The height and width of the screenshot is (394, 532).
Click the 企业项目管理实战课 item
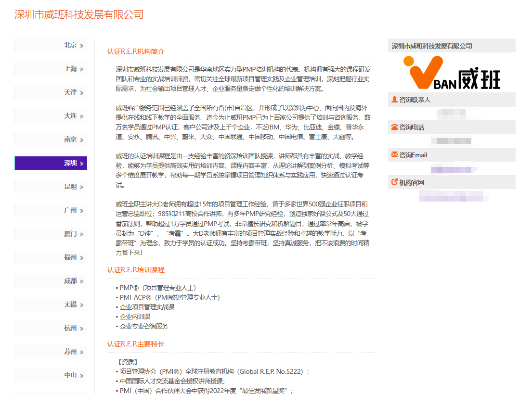pyautogui.click(x=145, y=307)
